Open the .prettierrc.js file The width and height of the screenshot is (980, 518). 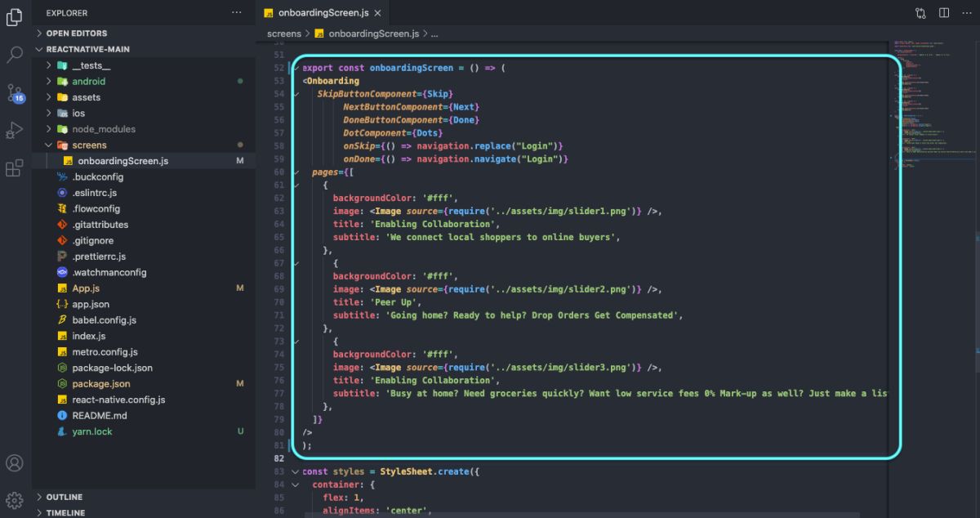tap(144, 257)
